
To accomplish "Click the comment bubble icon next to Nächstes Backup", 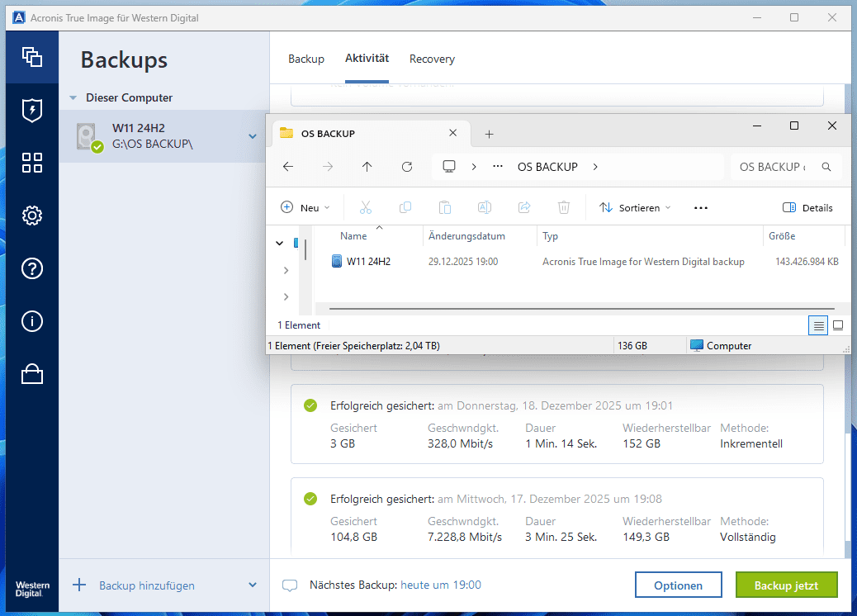I will [x=290, y=585].
